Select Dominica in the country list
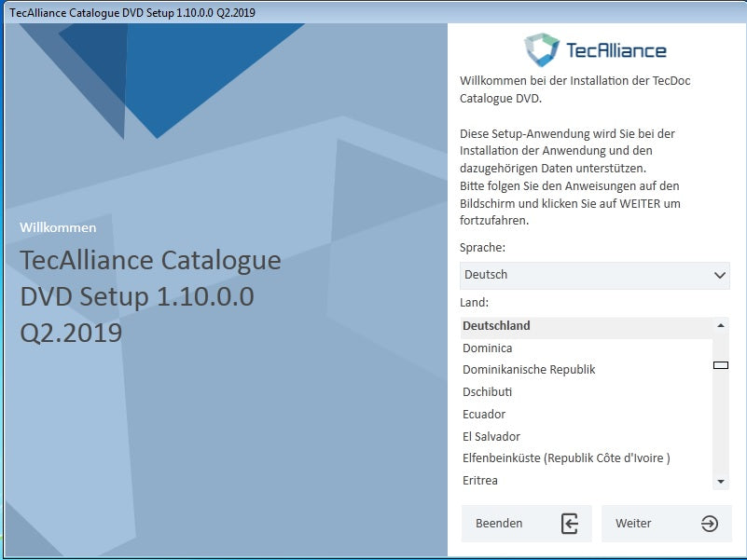 488,348
